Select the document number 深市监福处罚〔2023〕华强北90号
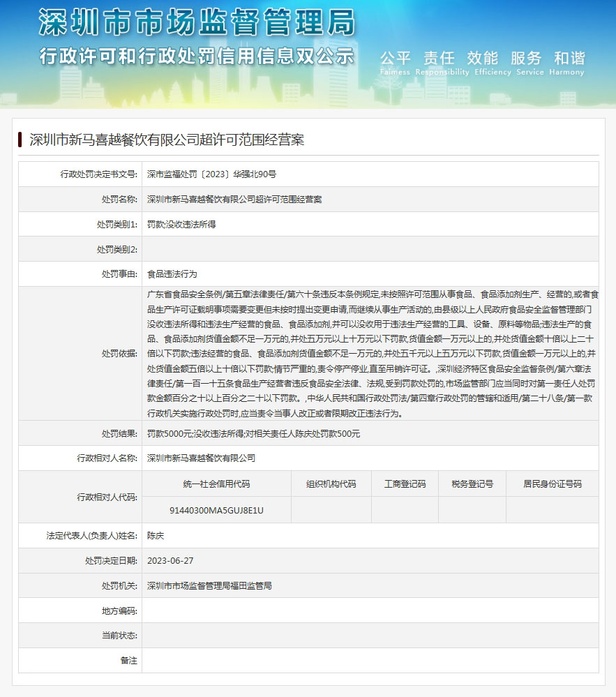The image size is (616, 697). pos(211,174)
